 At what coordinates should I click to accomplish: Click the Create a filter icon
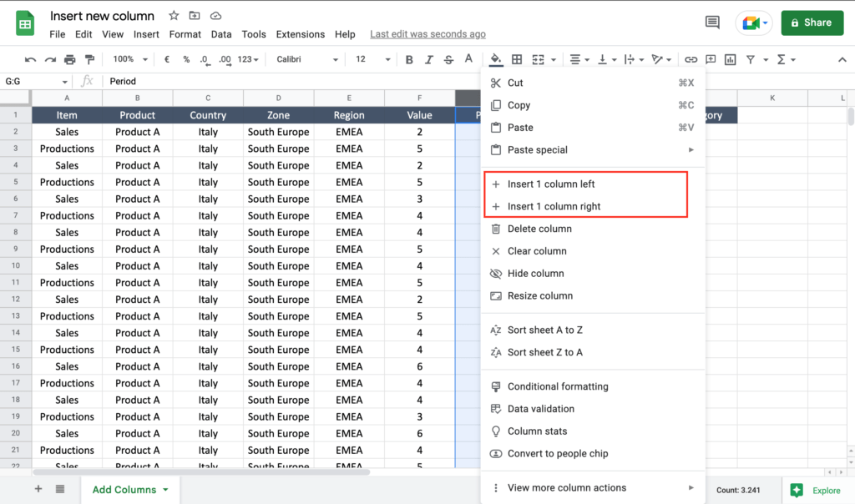[751, 59]
